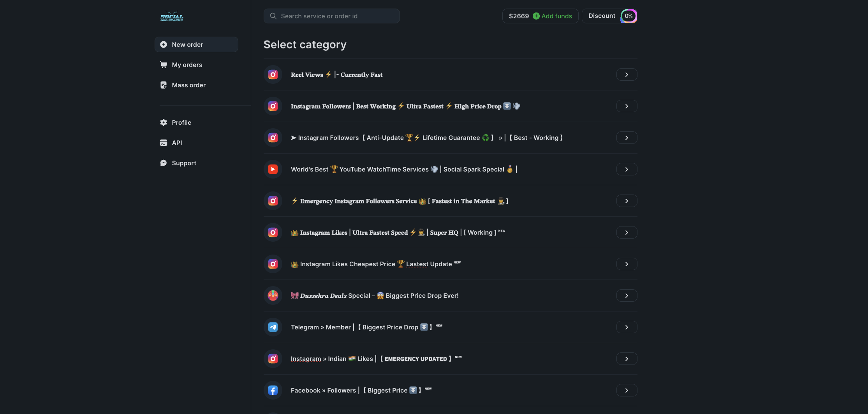Click the Telegram icon for Member category
The height and width of the screenshot is (414, 868).
[x=273, y=327]
